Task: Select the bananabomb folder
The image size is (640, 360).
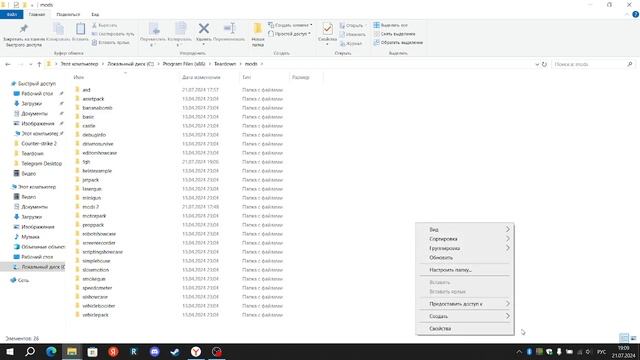Action: 97,108
